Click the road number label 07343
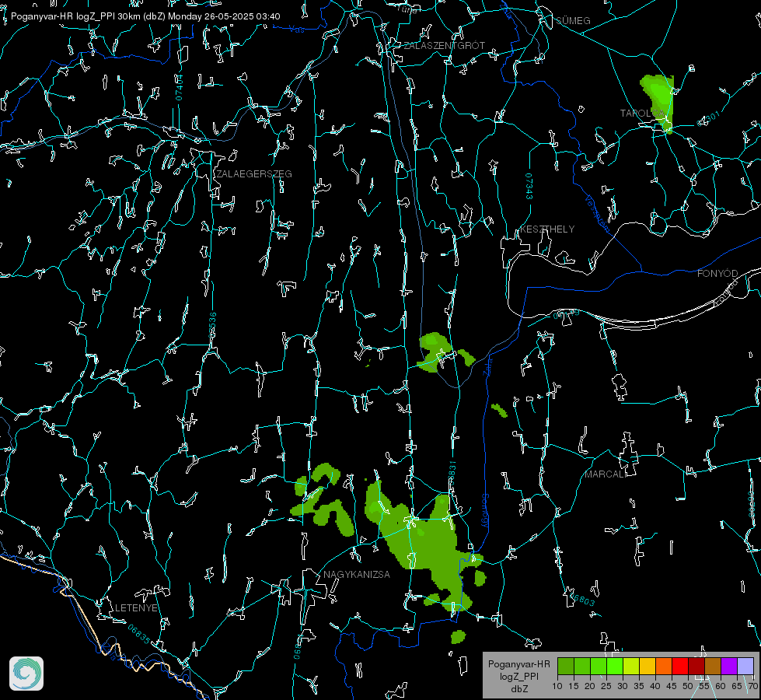 tap(529, 187)
